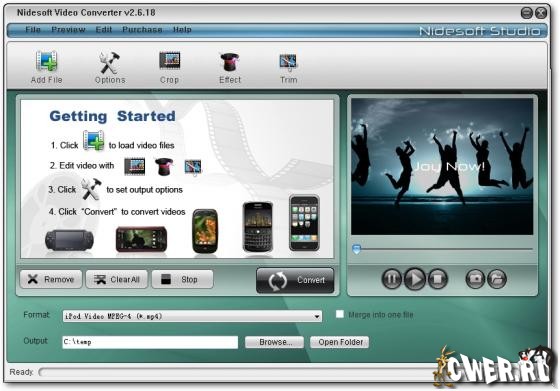Click the Add File toolbar icon

coord(46,61)
